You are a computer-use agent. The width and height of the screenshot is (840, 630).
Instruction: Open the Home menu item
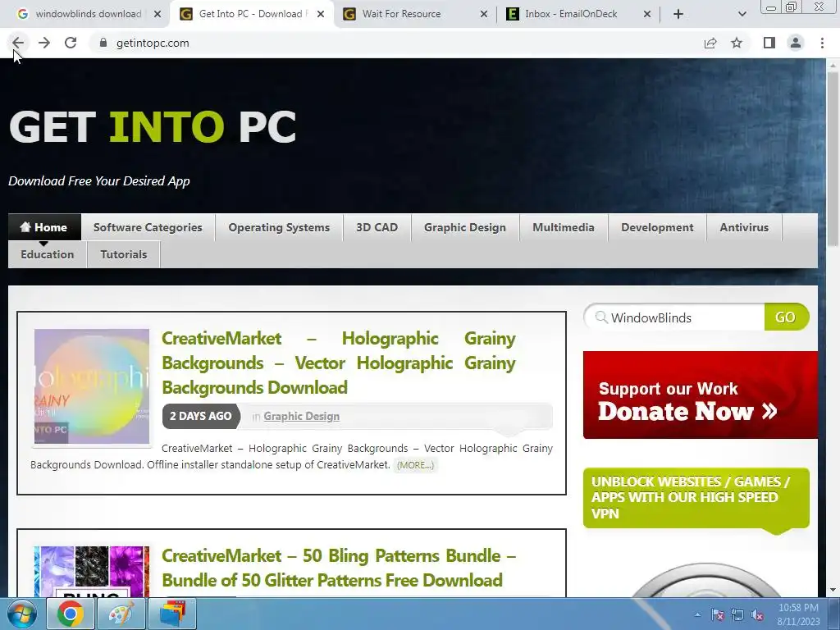(44, 227)
